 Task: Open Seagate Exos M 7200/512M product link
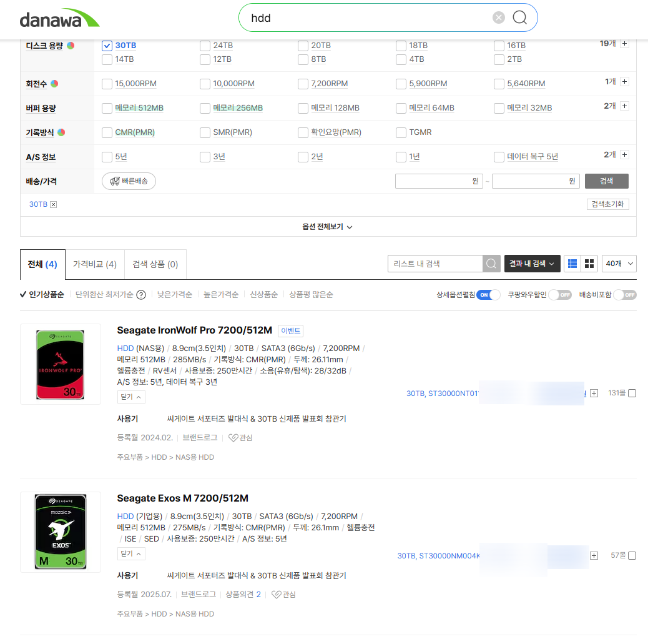coord(183,498)
